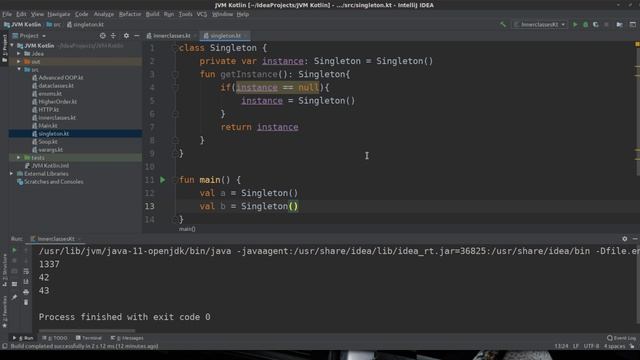Expand the tests folder
This screenshot has height=360, width=640.
18,158
